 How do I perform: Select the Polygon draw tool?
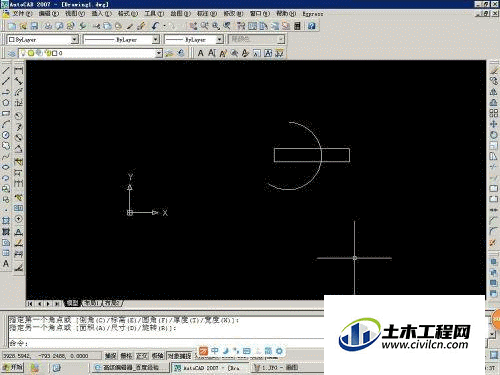coord(6,103)
